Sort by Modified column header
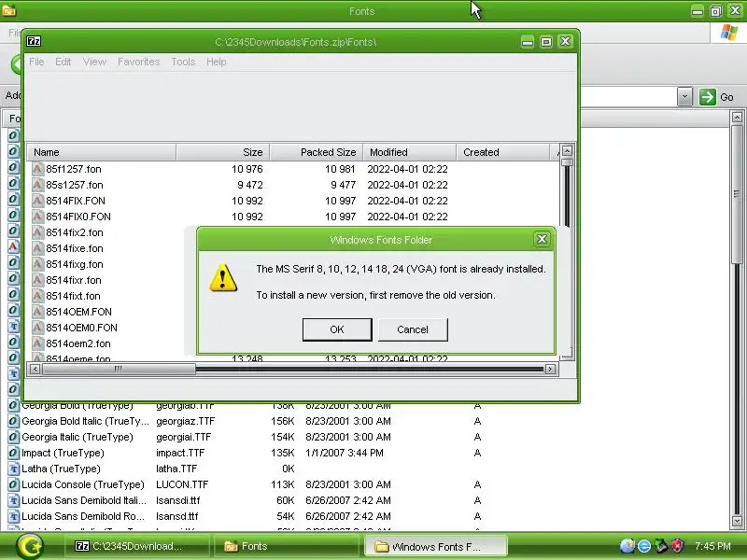The height and width of the screenshot is (560, 747). [410, 152]
